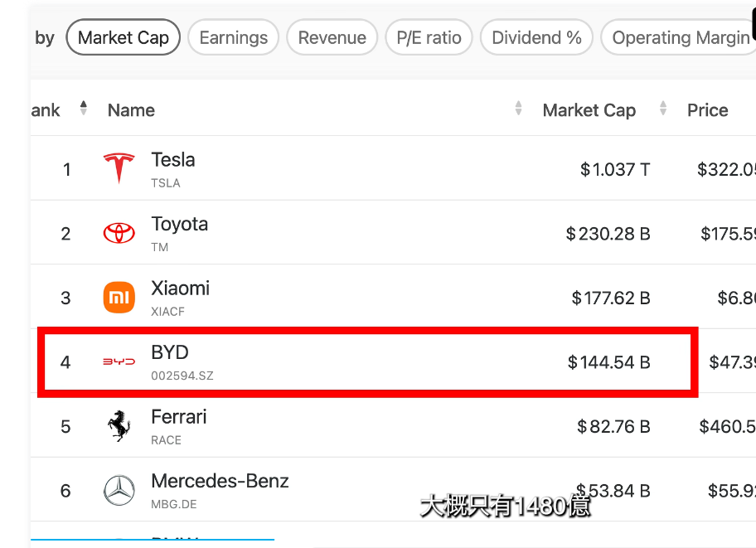Sort table by Rank column arrows
The height and width of the screenshot is (548, 756).
tap(84, 108)
